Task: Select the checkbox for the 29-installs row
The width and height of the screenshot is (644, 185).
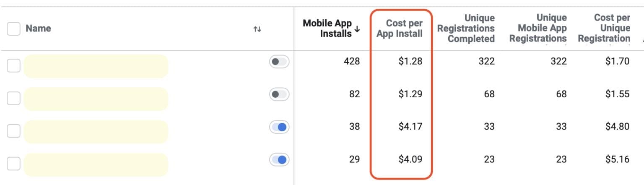Action: coord(13,164)
